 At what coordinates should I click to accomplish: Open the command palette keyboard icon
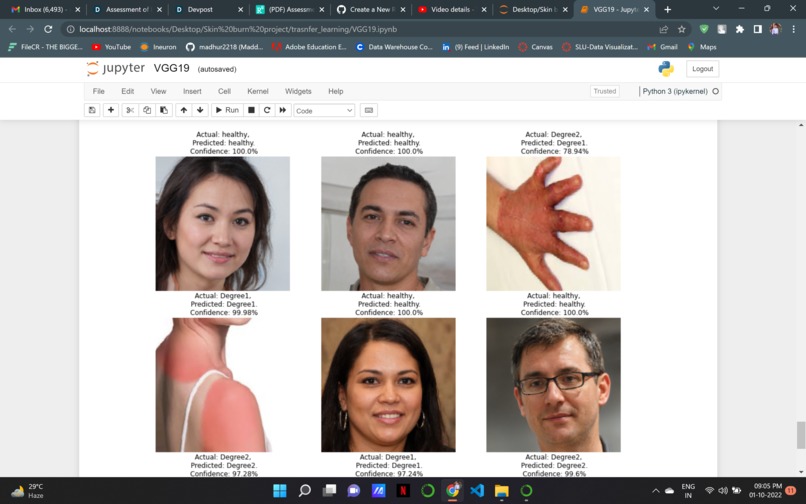[x=369, y=110]
